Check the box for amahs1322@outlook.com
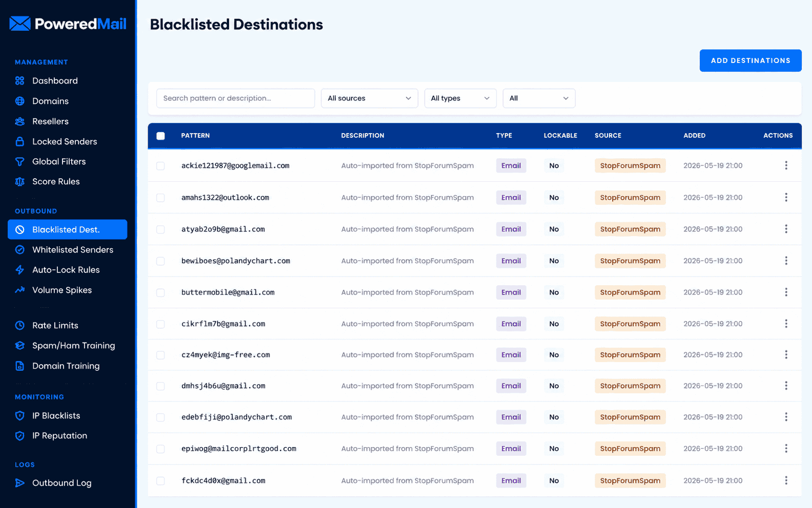 (160, 198)
